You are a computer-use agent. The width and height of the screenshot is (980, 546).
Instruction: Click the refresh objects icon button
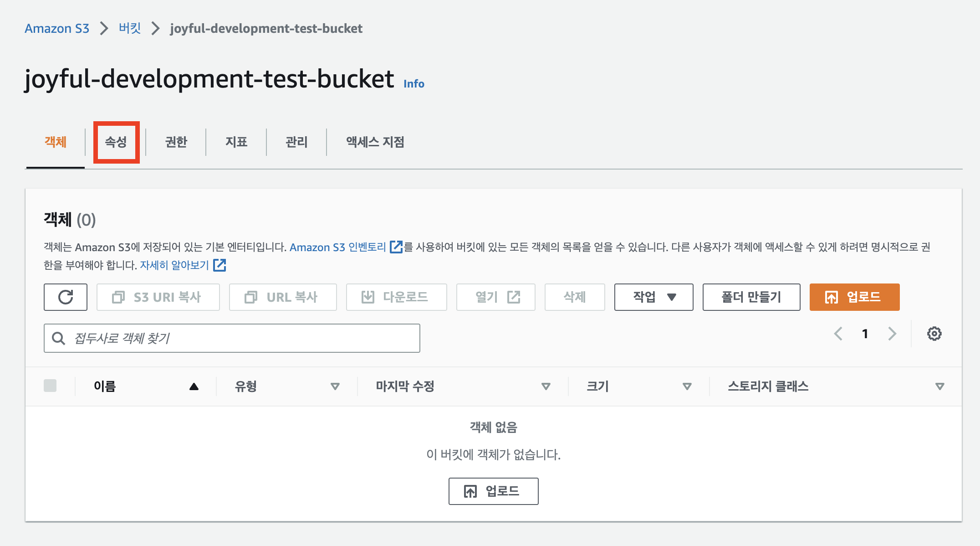coord(66,297)
